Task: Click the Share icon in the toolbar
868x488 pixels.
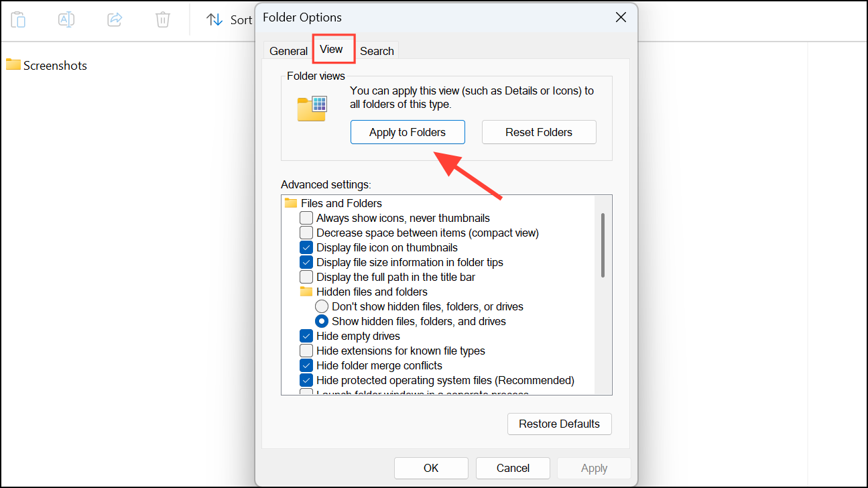Action: point(114,19)
